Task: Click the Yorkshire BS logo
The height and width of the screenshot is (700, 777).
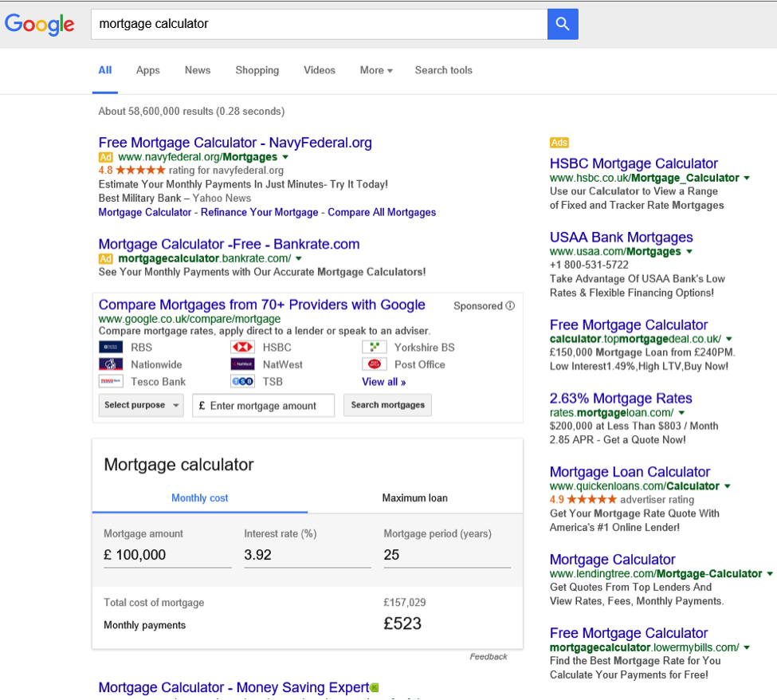Action: 375,347
